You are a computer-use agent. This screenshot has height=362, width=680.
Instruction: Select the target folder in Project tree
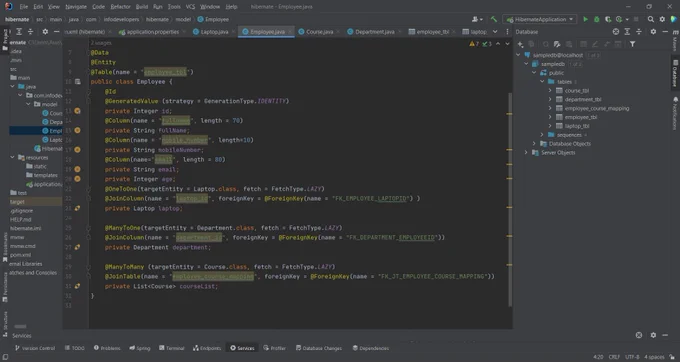(36, 202)
